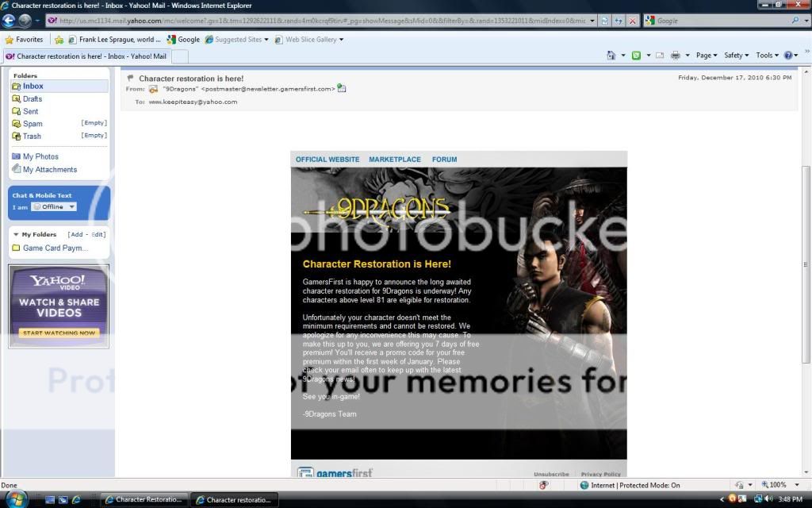Select the Yahoo Mail browser tab

86,56
